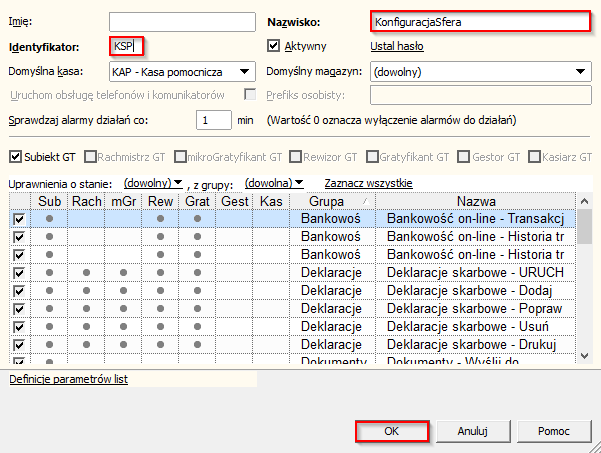The image size is (601, 453).
Task: Toggle the mikroGratyfikant GT checkbox
Action: coord(180,157)
